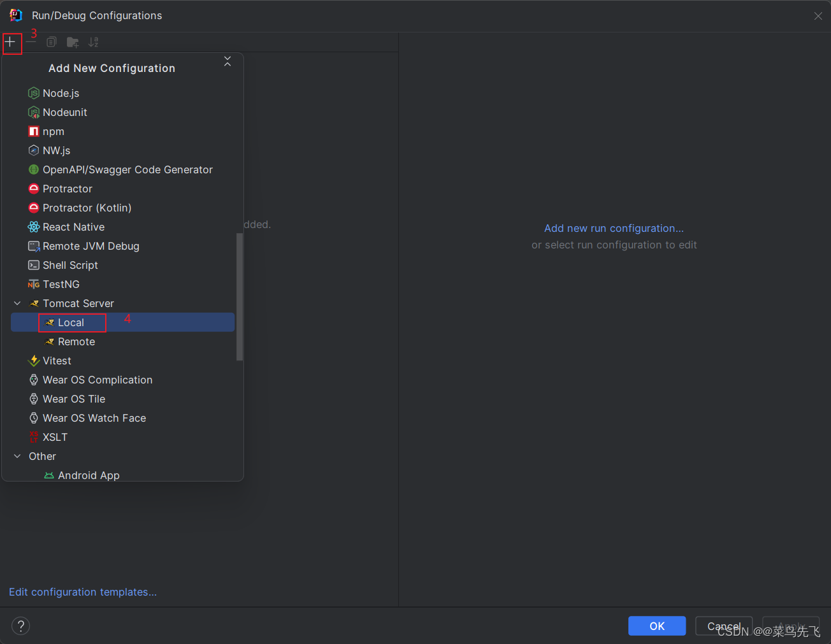Click the React Native atom icon
Viewport: 831px width, 644px height.
click(34, 227)
